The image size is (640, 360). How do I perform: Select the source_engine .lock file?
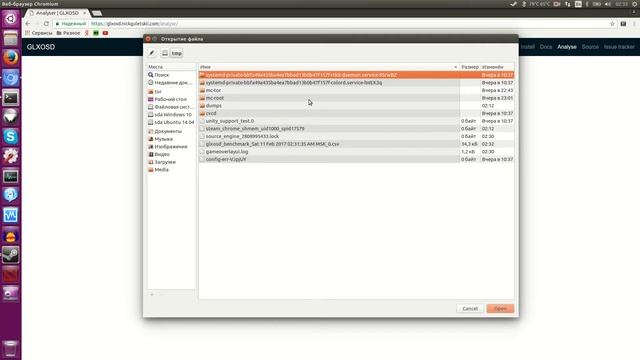[356, 136]
